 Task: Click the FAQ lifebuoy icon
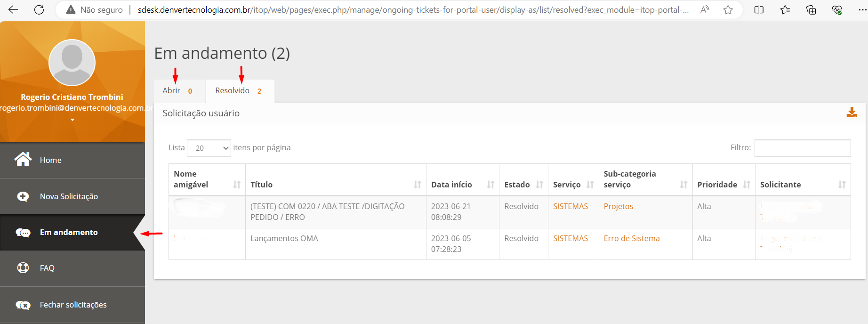point(23,268)
